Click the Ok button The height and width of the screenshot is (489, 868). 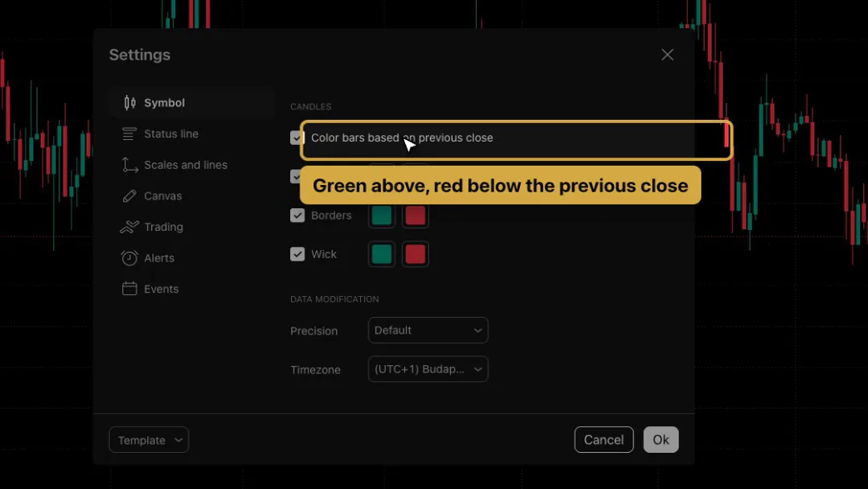click(x=661, y=440)
